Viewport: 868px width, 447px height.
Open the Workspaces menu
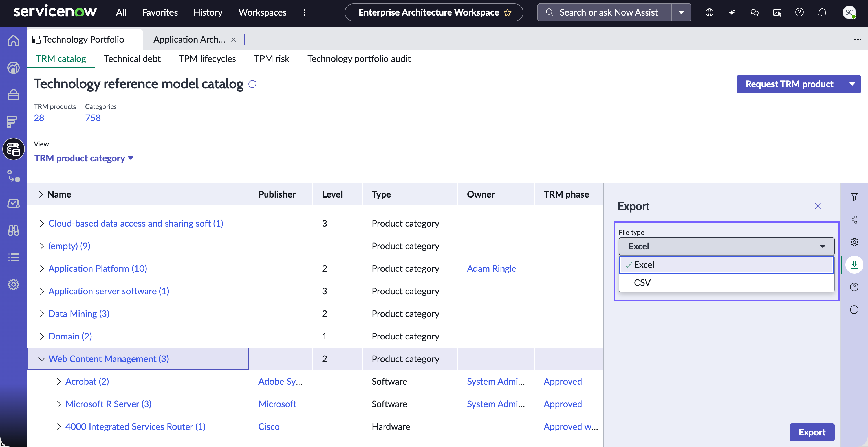tap(263, 12)
